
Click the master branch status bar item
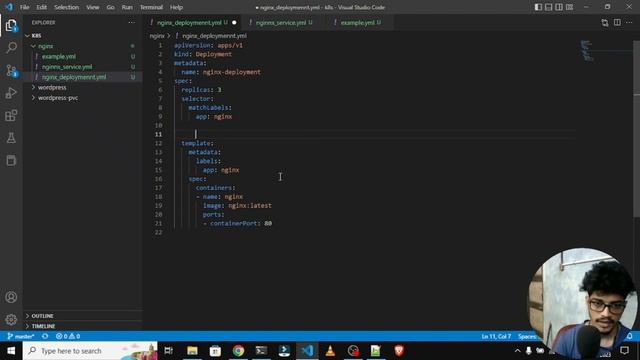pyautogui.click(x=21, y=336)
